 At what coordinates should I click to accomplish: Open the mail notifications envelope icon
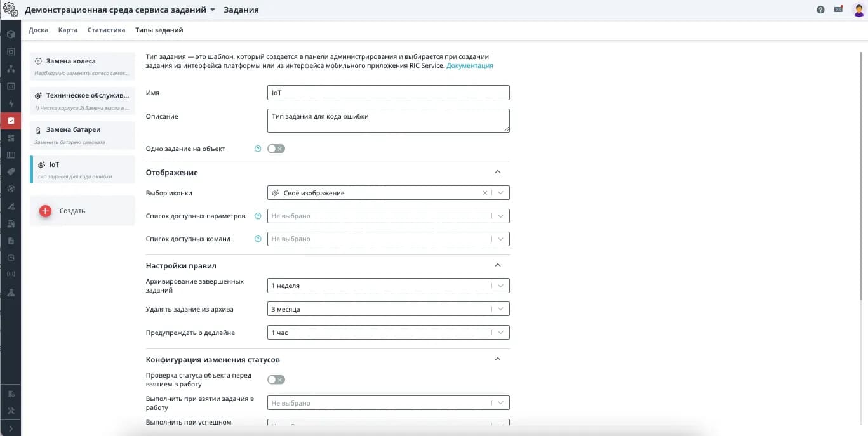839,10
